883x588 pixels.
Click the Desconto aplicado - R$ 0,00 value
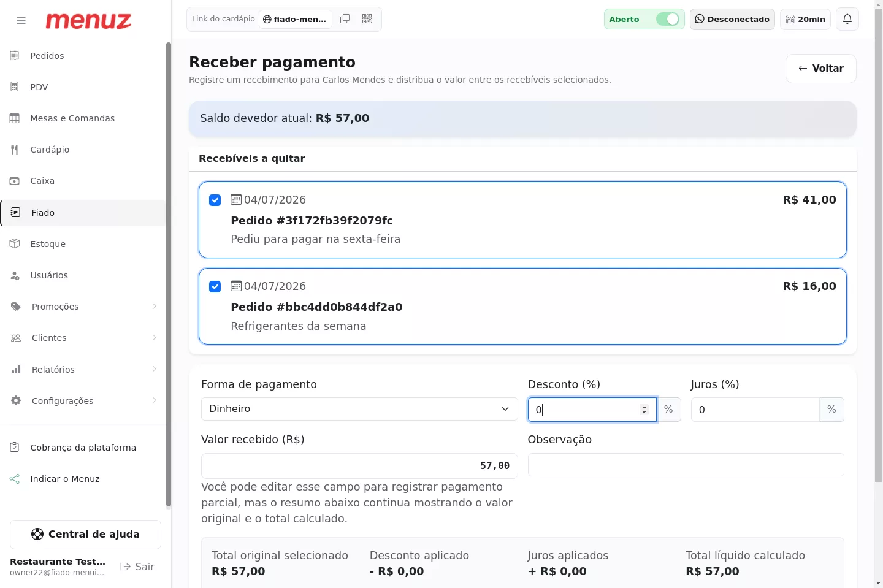pos(397,571)
